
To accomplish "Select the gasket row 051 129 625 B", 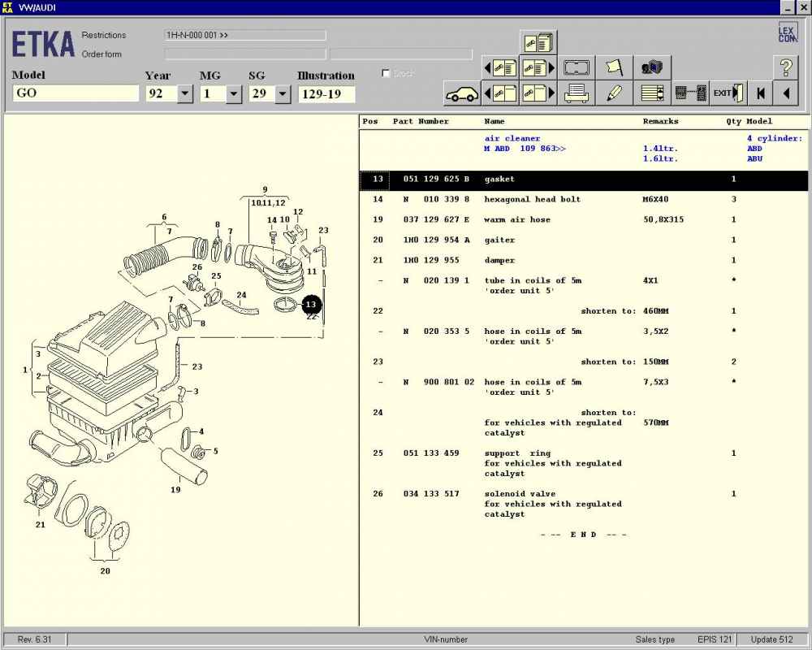I will 584,180.
